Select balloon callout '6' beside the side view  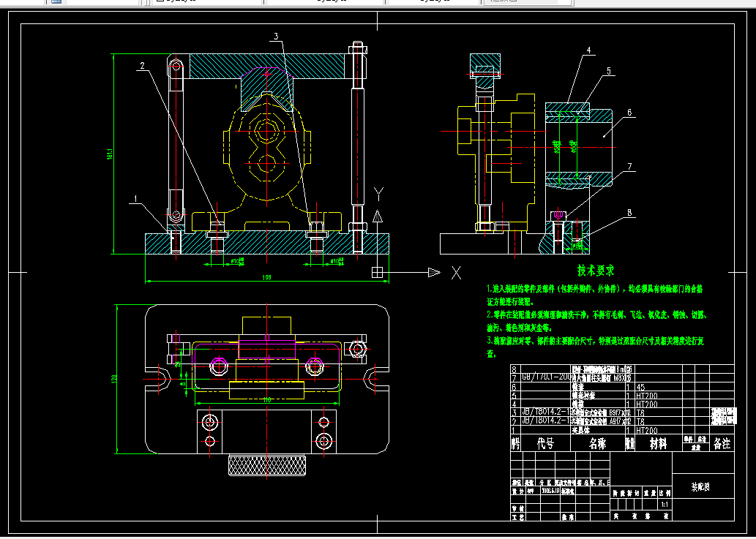pyautogui.click(x=629, y=112)
